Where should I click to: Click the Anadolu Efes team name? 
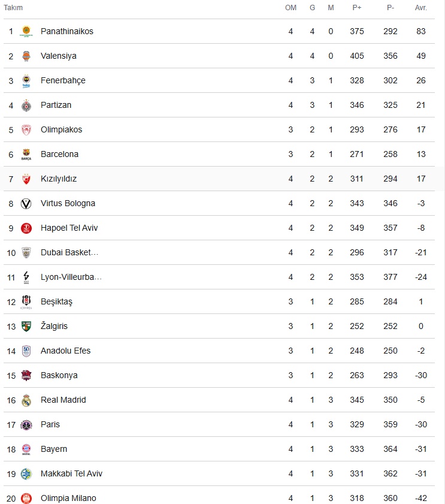[65, 351]
